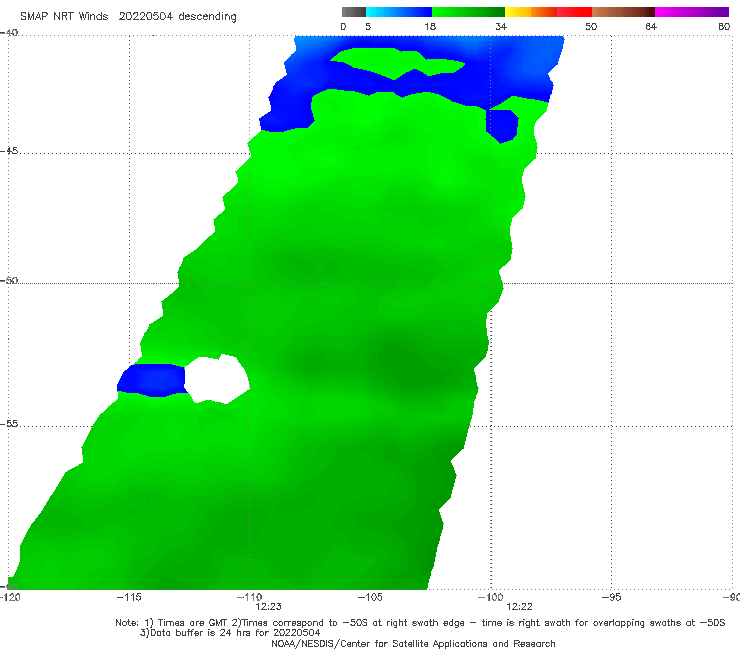Click the 'Data buffer is 24 hrs' note
740x650 pixels.
point(230,633)
